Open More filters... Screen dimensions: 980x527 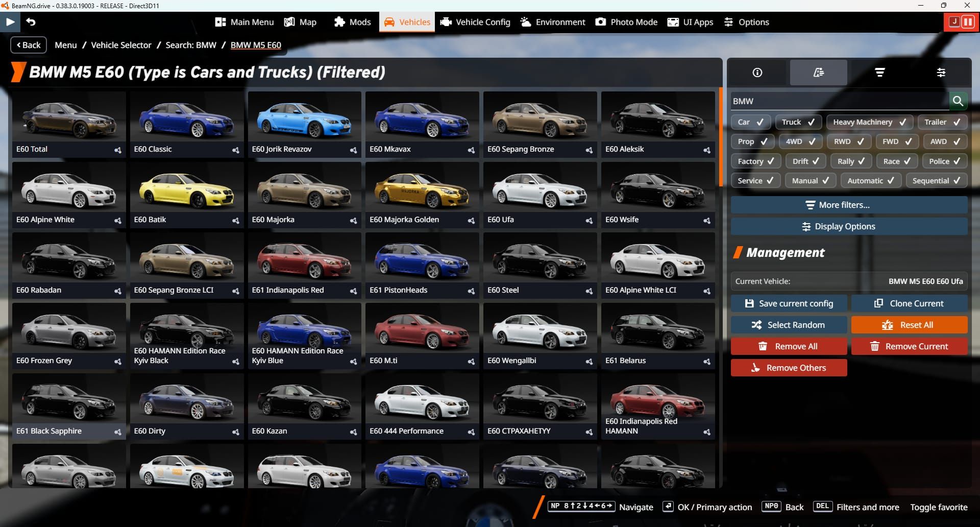point(849,205)
